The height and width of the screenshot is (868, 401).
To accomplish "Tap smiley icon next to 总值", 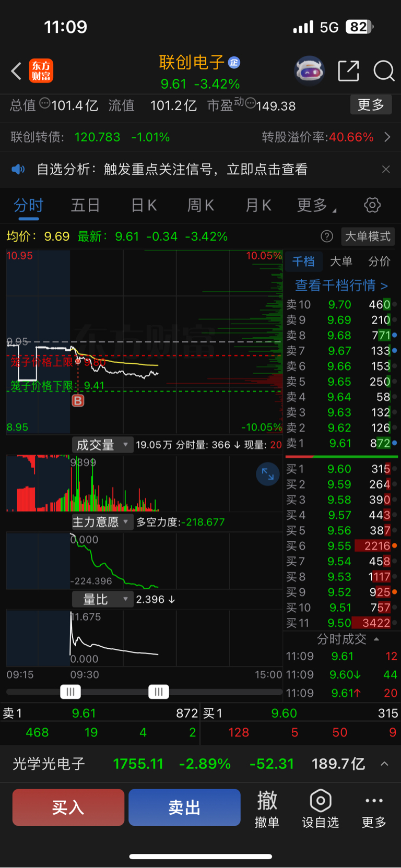I will (45, 103).
